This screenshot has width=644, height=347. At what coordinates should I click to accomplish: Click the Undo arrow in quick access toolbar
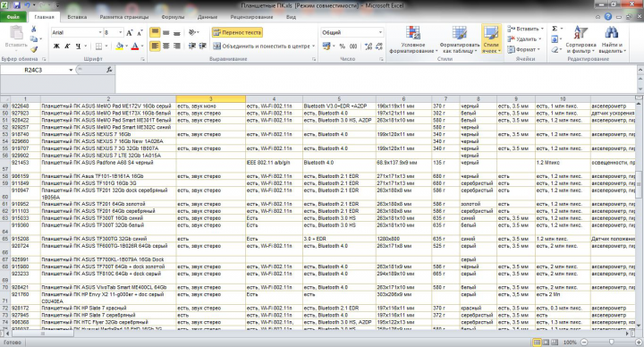point(28,5)
